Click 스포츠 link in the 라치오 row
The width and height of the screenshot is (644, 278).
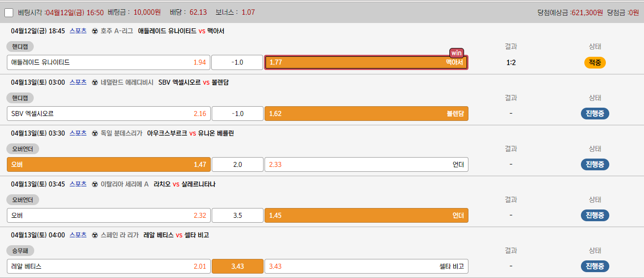(78, 184)
